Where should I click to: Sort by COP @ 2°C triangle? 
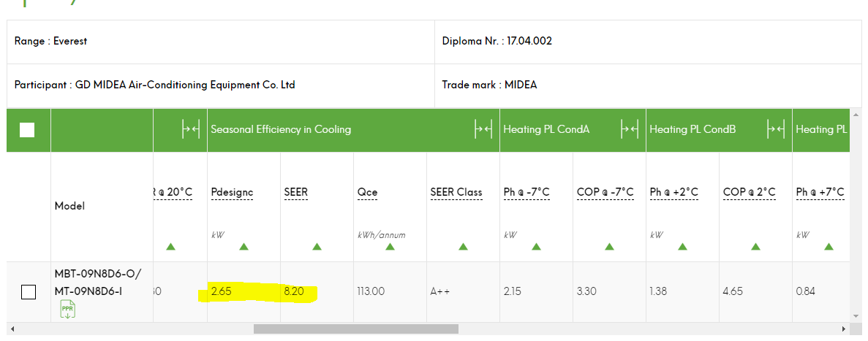coord(755,247)
